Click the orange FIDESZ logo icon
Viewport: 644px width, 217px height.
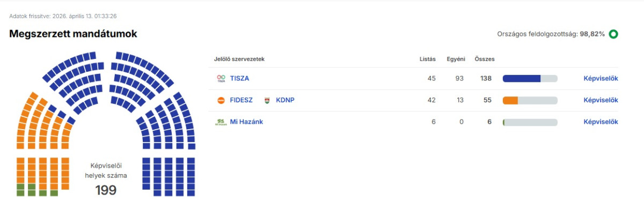click(x=221, y=100)
